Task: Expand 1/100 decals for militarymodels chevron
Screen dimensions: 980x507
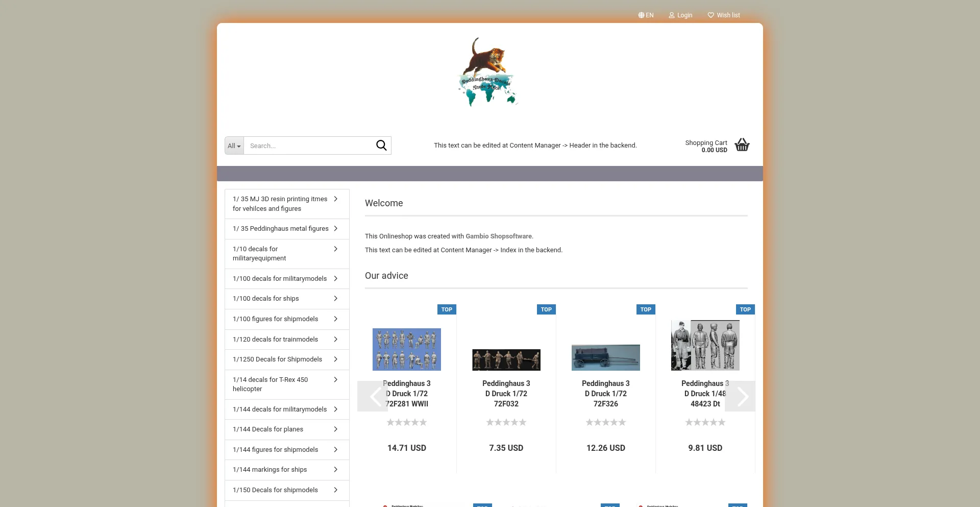Action: click(335, 279)
